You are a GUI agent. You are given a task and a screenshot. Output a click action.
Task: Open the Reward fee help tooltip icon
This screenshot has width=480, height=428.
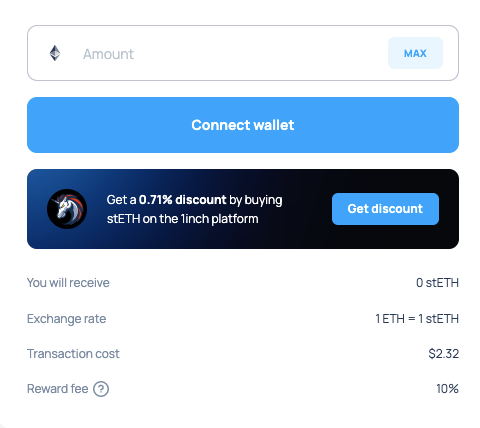tap(101, 389)
